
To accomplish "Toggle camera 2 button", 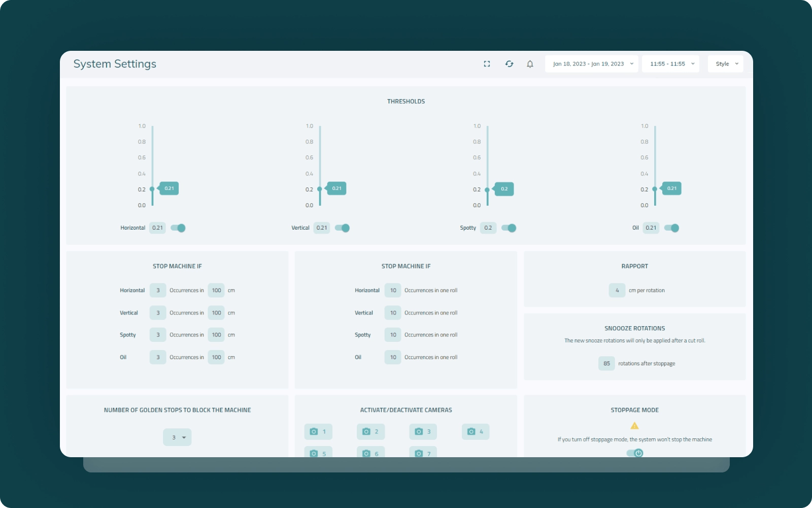I will point(371,432).
